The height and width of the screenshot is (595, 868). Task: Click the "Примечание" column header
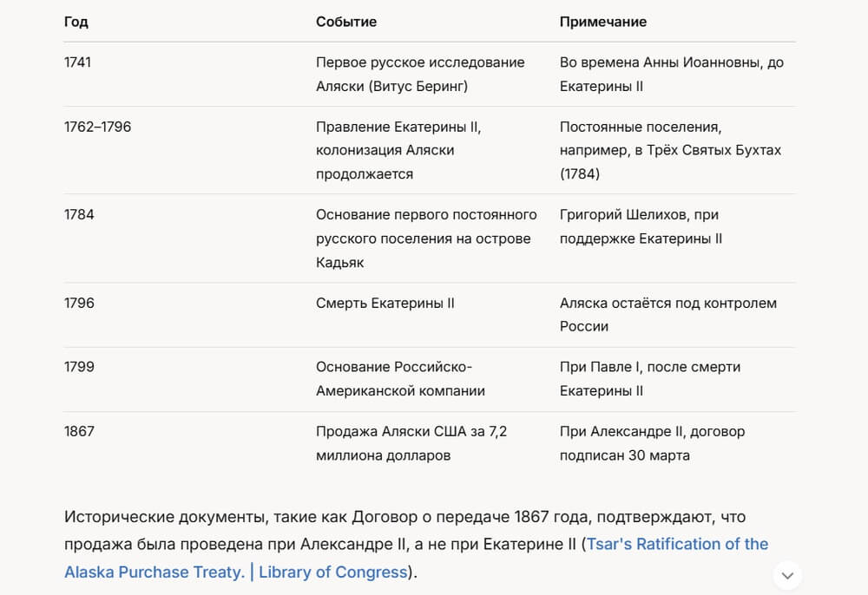tap(602, 22)
